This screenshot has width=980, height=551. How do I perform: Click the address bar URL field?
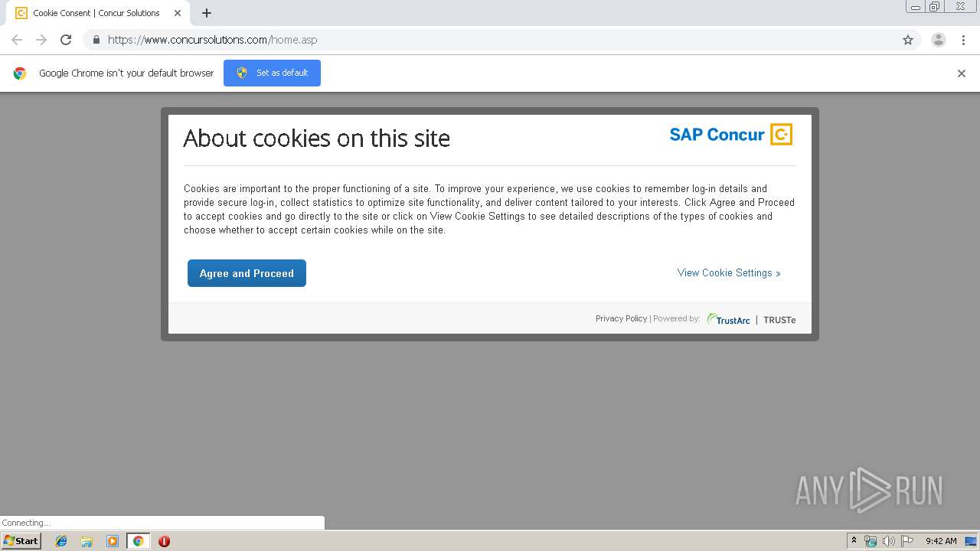490,40
